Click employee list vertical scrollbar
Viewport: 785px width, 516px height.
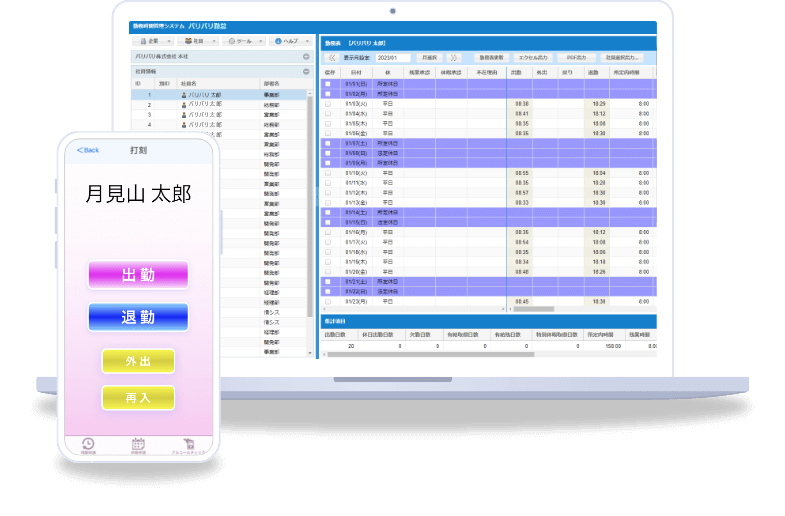coord(310,205)
